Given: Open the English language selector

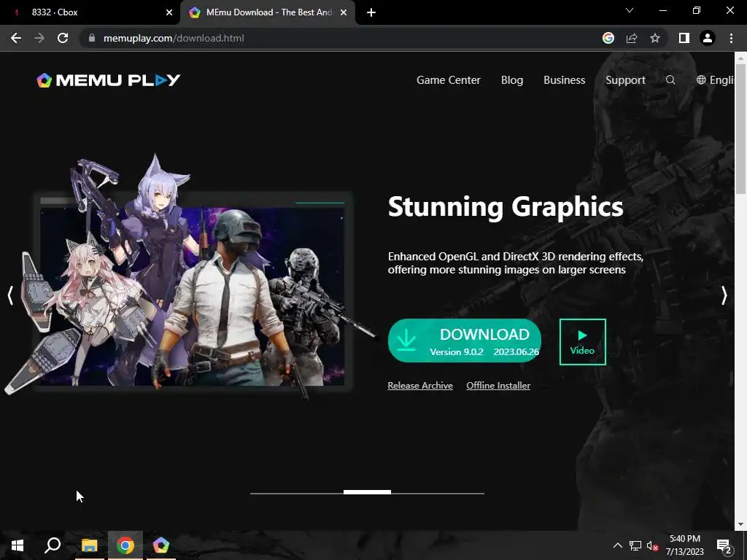Looking at the screenshot, I should [x=715, y=80].
